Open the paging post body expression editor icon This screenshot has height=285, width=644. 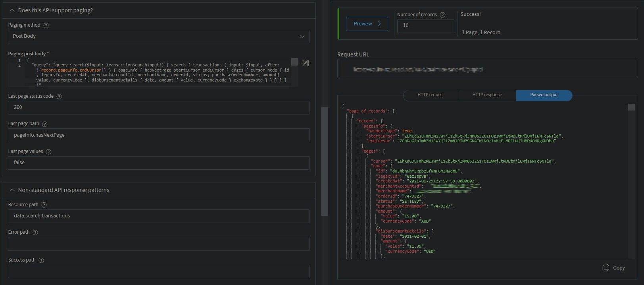point(305,63)
